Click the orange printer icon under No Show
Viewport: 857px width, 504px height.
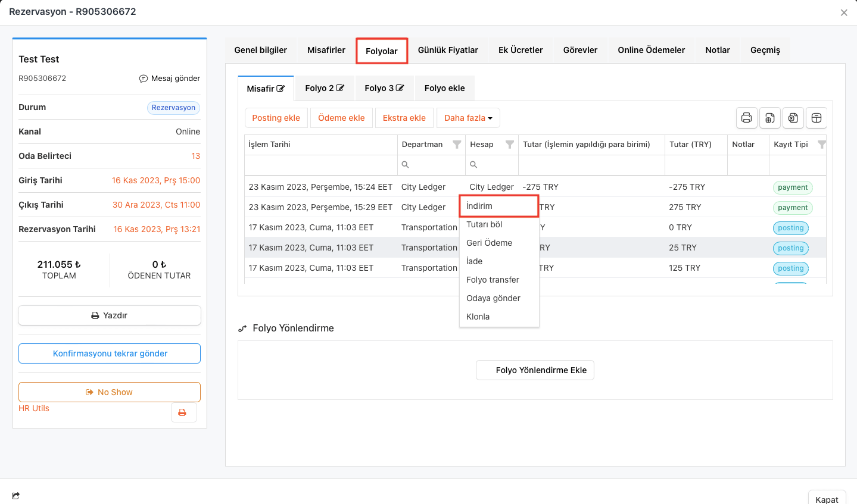pyautogui.click(x=183, y=412)
